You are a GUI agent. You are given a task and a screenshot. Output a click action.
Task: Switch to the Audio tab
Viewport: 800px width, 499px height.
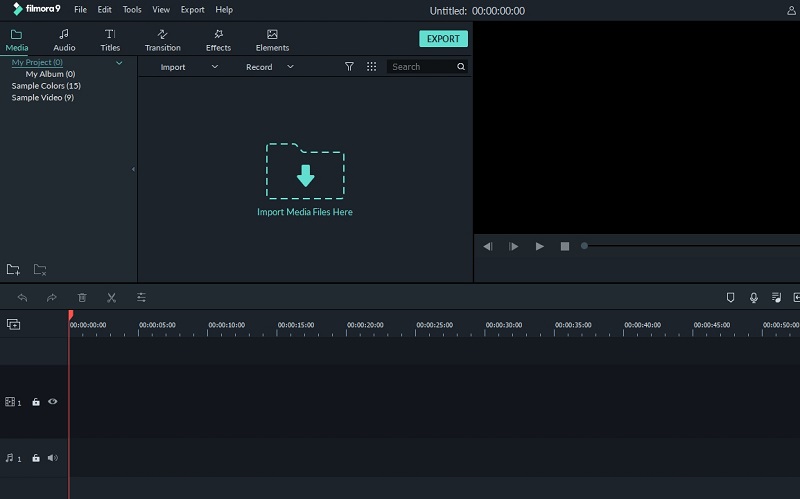pyautogui.click(x=64, y=40)
